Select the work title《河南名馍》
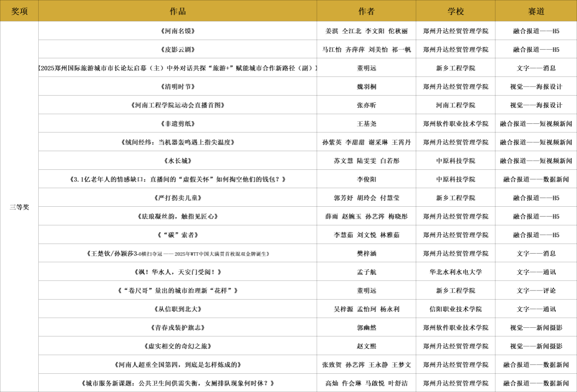Image resolution: width=577 pixels, height=392 pixels. tap(177, 31)
